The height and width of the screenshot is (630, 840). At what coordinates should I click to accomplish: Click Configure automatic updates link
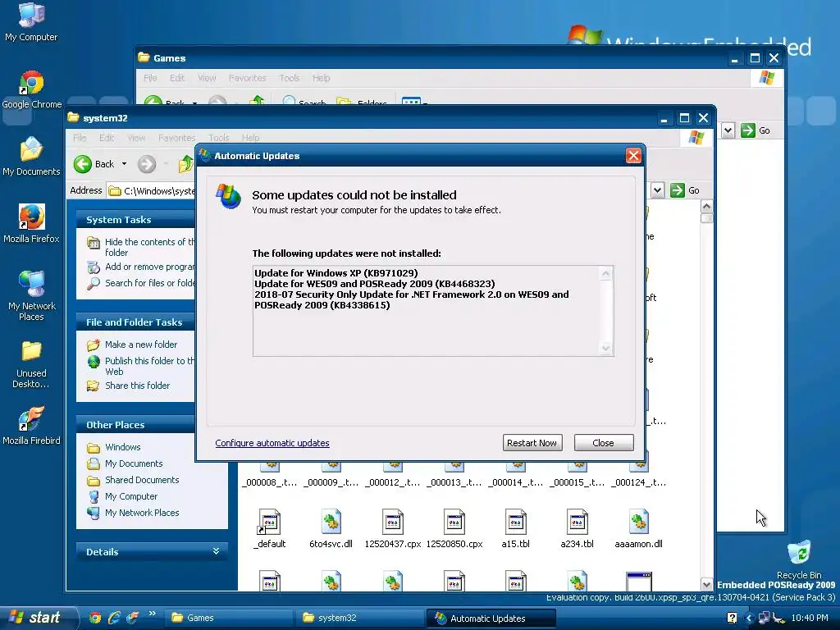pos(272,443)
